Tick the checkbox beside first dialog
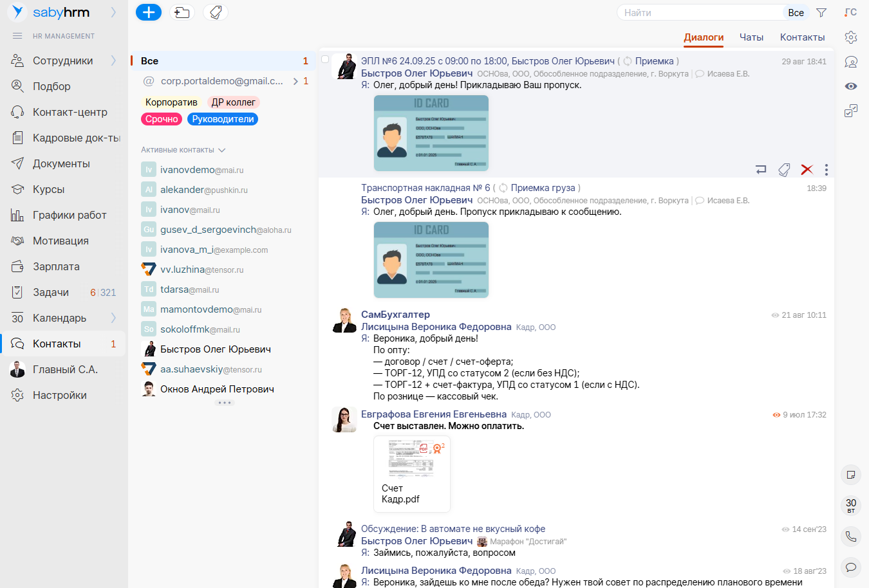The image size is (869, 588). (x=325, y=59)
